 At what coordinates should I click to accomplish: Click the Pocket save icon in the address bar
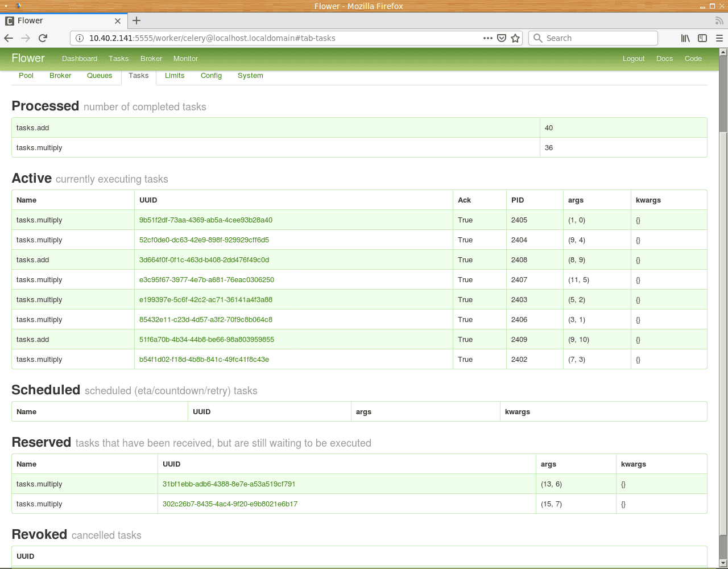[x=502, y=38]
